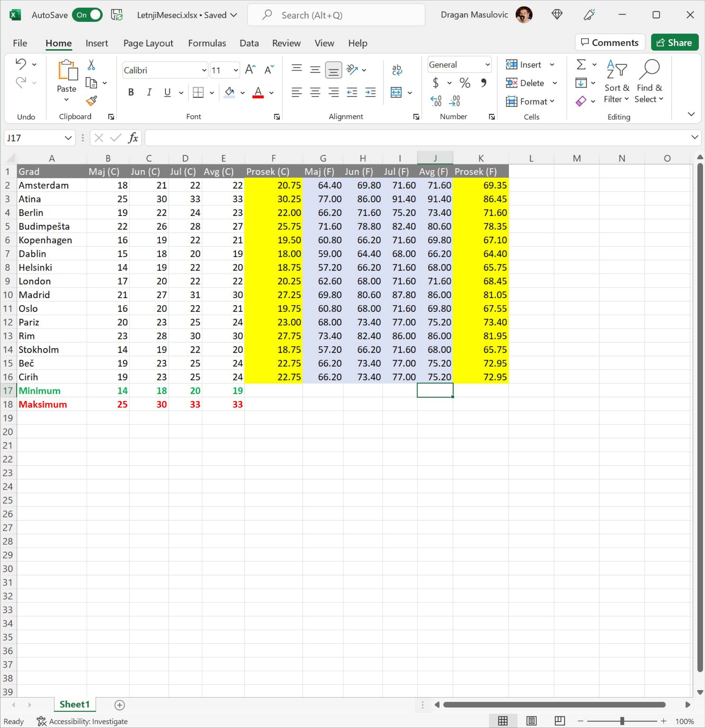The image size is (705, 728).
Task: Apply Percent Style number format
Action: [465, 83]
